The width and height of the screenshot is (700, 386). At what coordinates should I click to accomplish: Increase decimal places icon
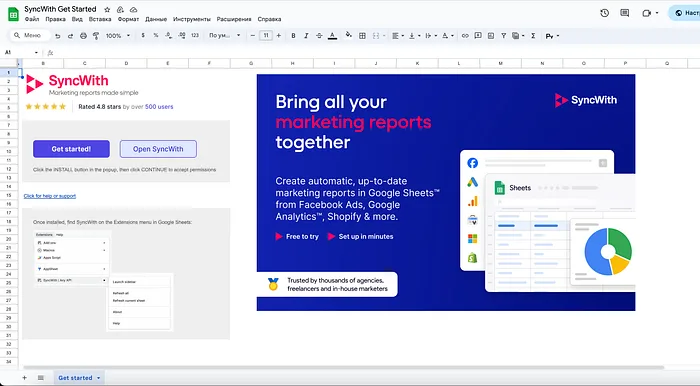(182, 35)
